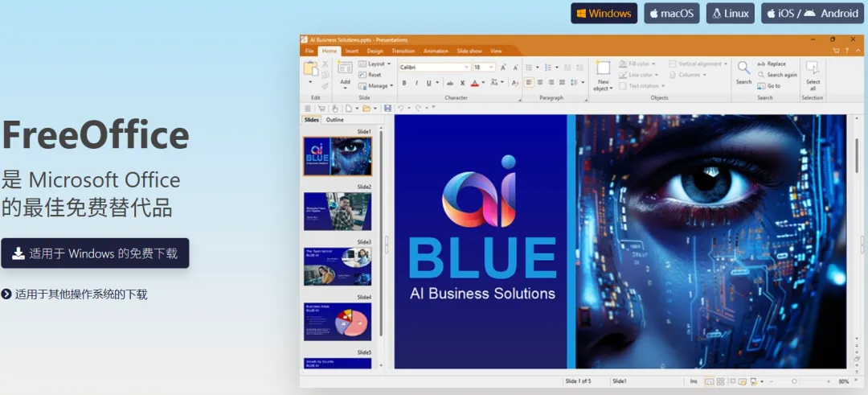
Task: Toggle Bold formatting
Action: click(x=404, y=83)
